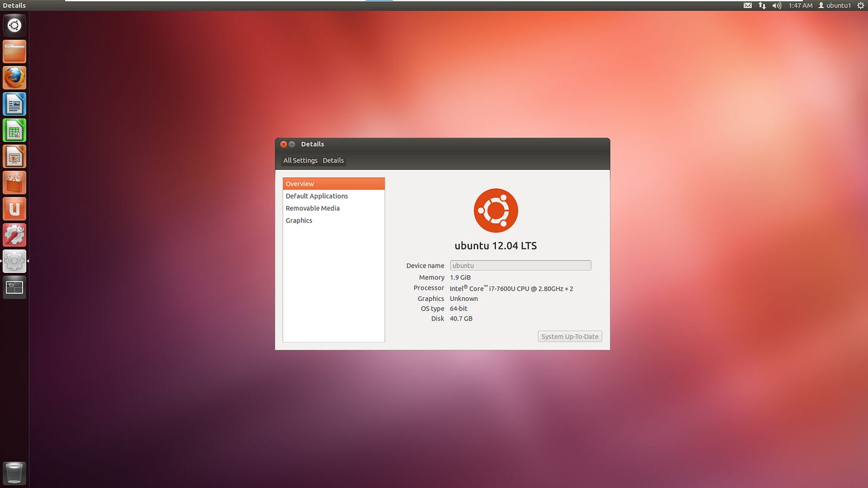Open LibreOffice Impress from the launcher
Screen dimensions: 868x488
[14, 156]
